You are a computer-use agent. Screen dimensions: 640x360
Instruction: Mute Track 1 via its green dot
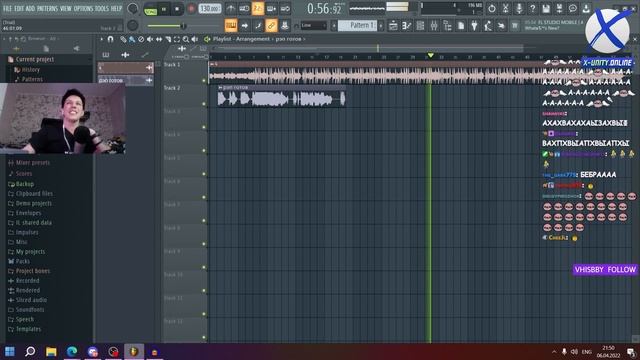(x=204, y=80)
